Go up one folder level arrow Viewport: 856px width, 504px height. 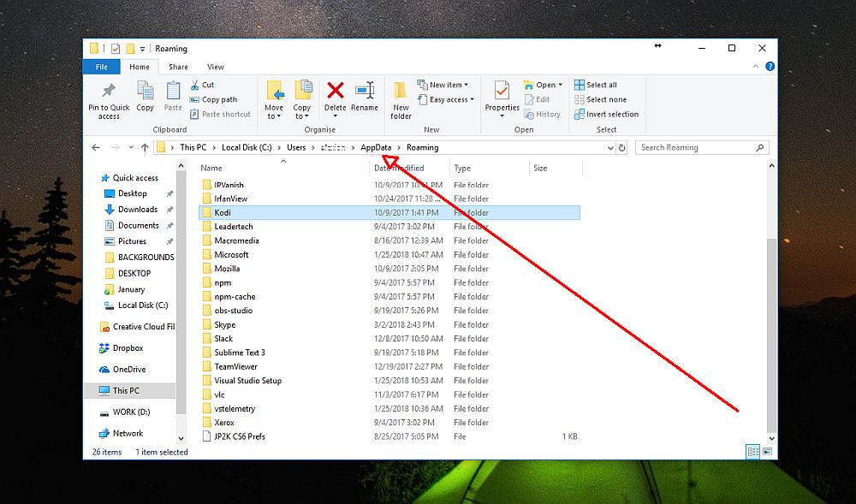tap(145, 148)
